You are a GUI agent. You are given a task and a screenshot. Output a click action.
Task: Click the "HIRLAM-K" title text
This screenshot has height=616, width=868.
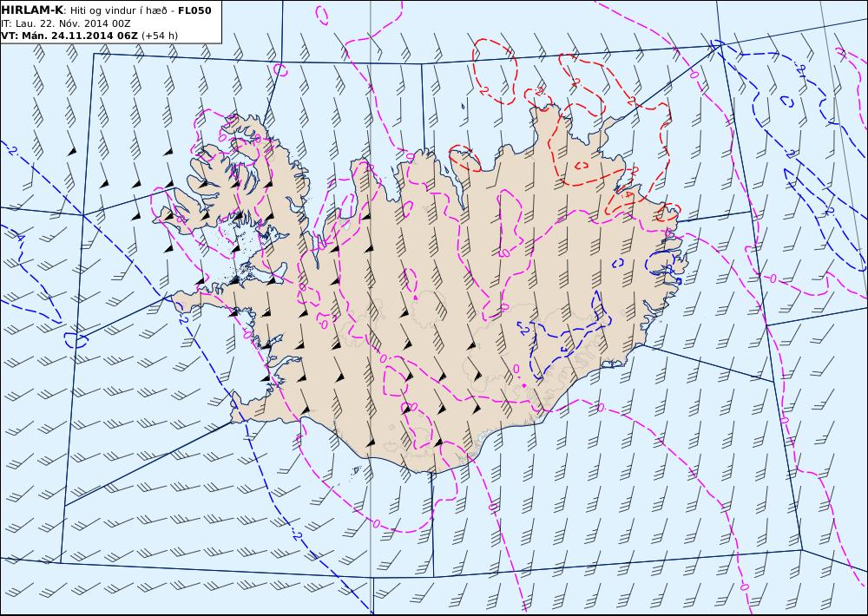coord(32,10)
